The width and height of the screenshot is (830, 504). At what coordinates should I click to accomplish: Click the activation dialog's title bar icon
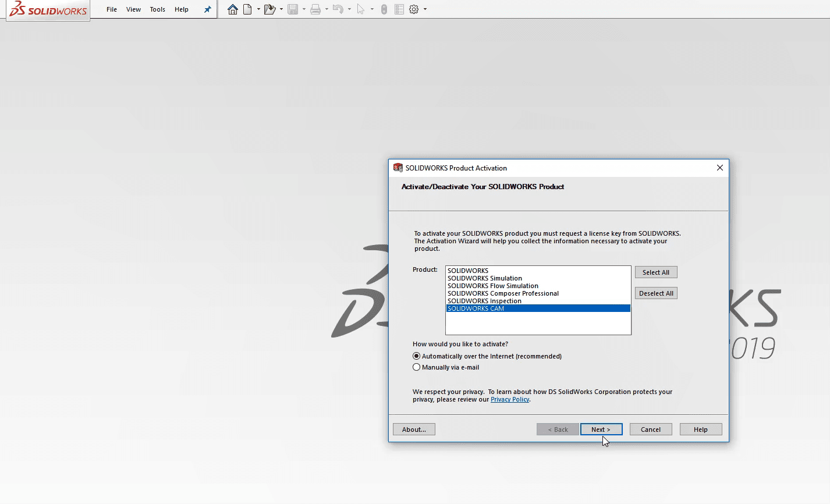398,168
